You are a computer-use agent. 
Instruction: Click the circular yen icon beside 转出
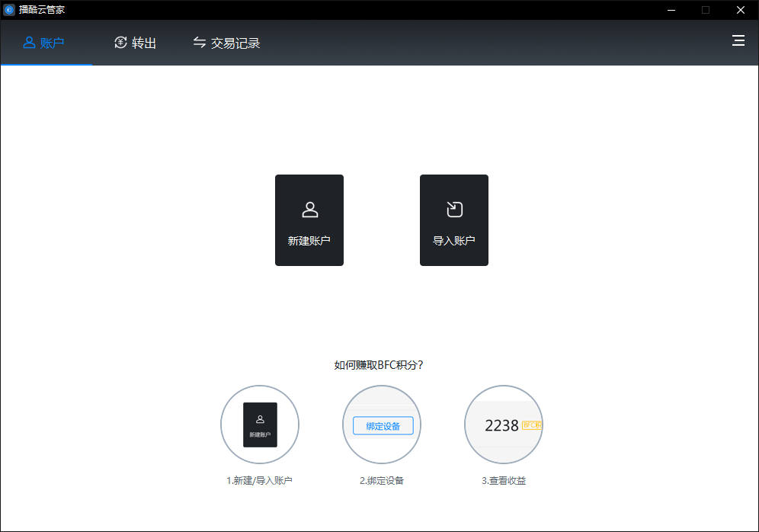[x=120, y=43]
